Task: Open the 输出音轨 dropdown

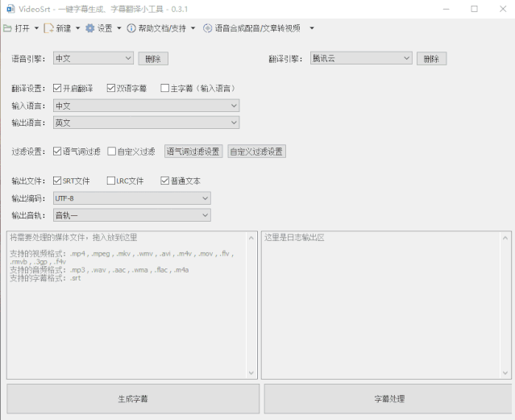Action: click(x=132, y=215)
